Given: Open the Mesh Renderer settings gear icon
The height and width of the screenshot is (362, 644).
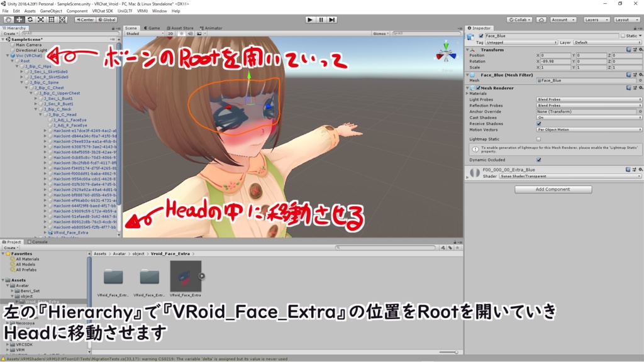Looking at the screenshot, I should 641,88.
